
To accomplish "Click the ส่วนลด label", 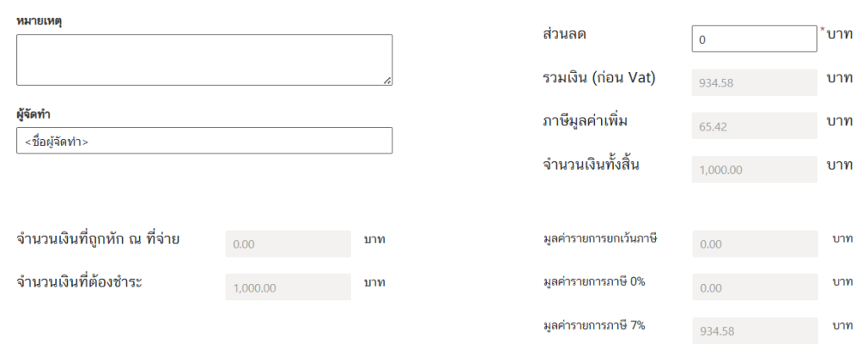I will 565,34.
